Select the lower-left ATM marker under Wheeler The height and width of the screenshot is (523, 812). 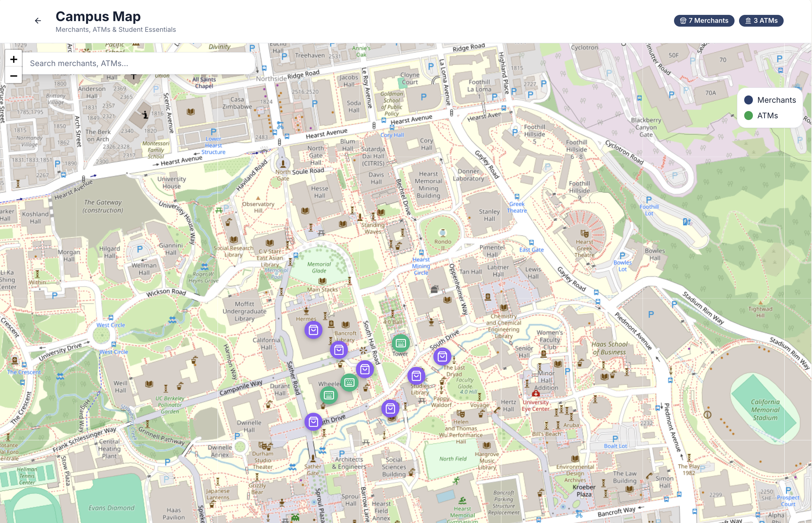(x=329, y=395)
